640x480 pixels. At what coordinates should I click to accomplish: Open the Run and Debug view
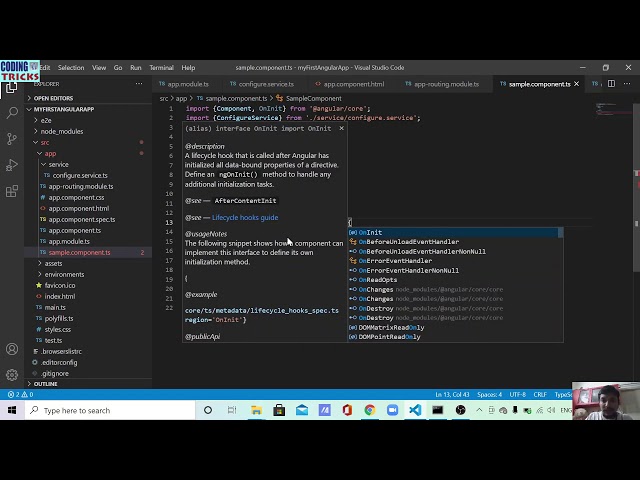(x=12, y=165)
